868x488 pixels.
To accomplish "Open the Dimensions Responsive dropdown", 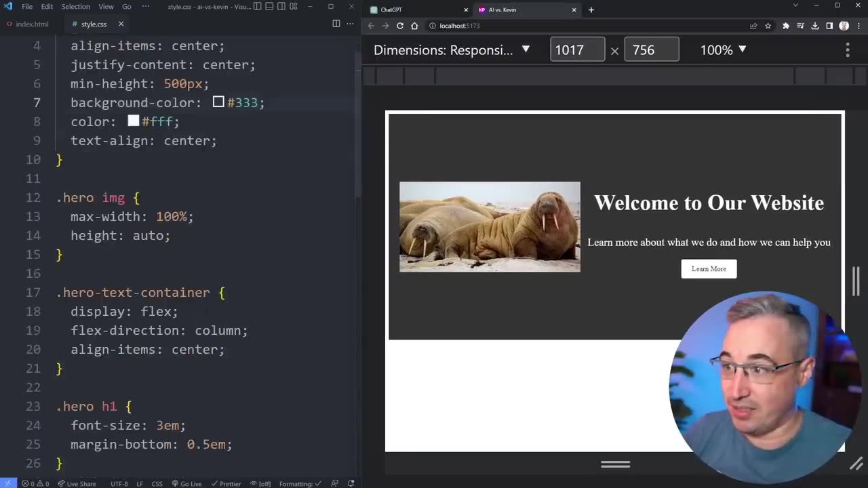I will pos(452,50).
